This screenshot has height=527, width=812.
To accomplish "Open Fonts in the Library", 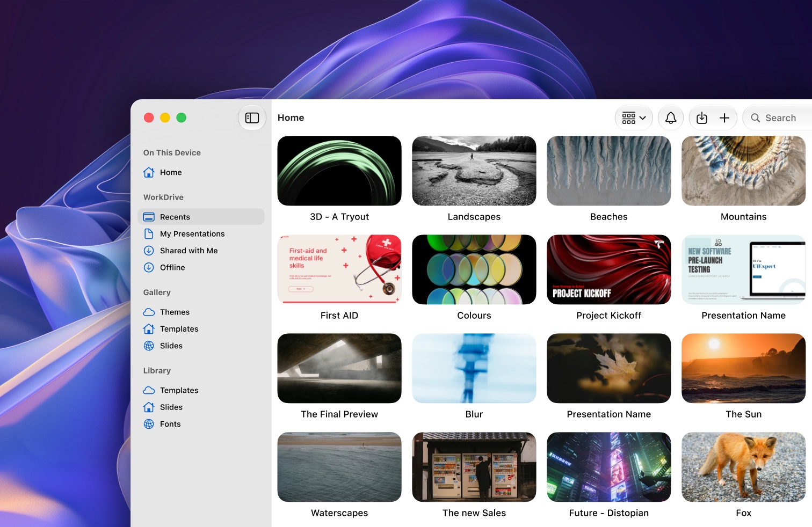I will [x=201, y=424].
